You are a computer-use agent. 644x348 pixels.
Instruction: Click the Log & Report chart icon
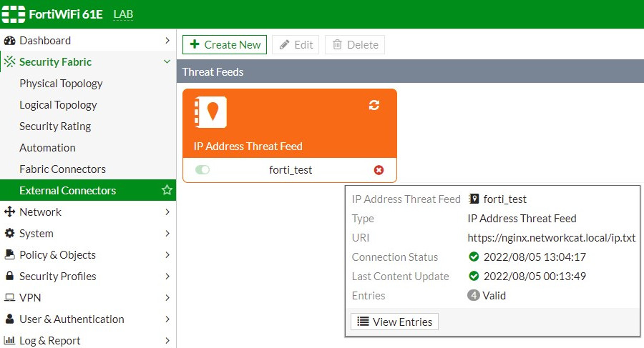click(9, 340)
